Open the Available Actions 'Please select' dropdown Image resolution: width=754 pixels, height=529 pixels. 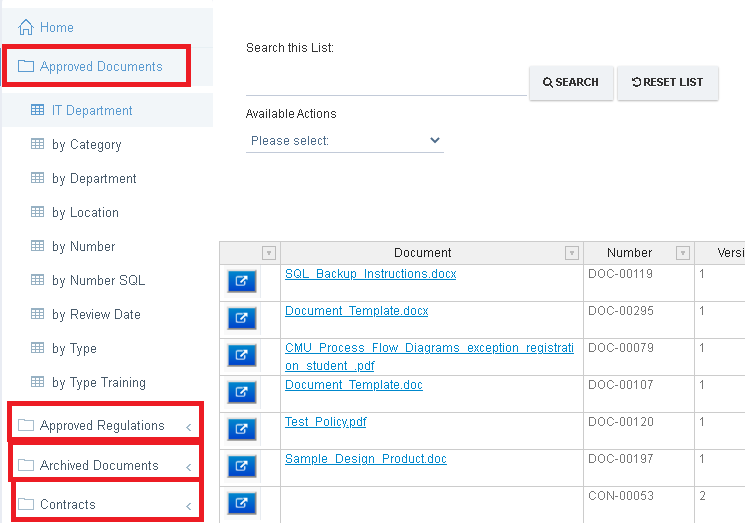click(x=345, y=140)
